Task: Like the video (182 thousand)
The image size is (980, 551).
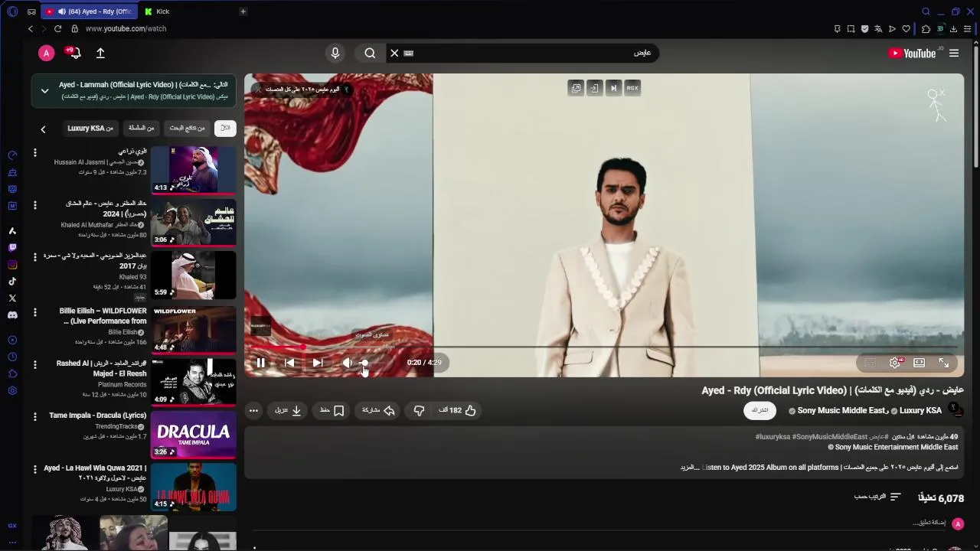Action: tap(457, 410)
